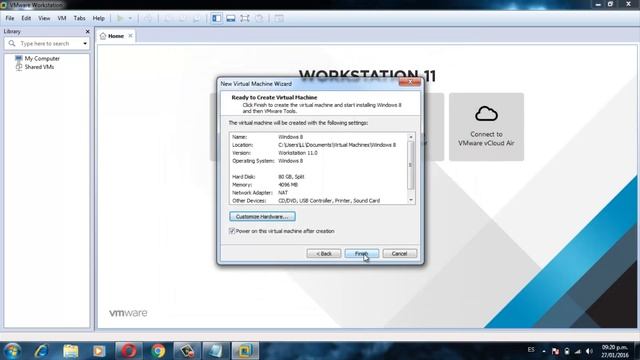
Task: Click the Other Devices row in settings list
Action: click(306, 200)
